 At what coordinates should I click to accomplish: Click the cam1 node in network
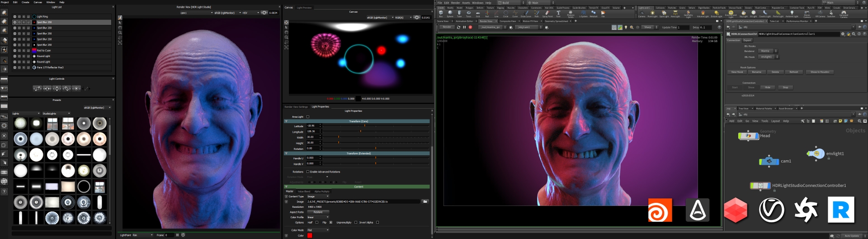(x=769, y=161)
